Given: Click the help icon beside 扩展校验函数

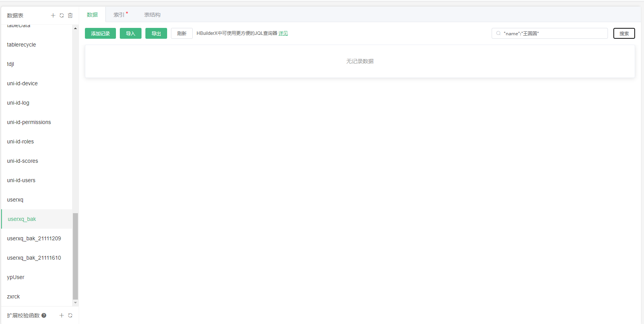Looking at the screenshot, I should click(44, 315).
